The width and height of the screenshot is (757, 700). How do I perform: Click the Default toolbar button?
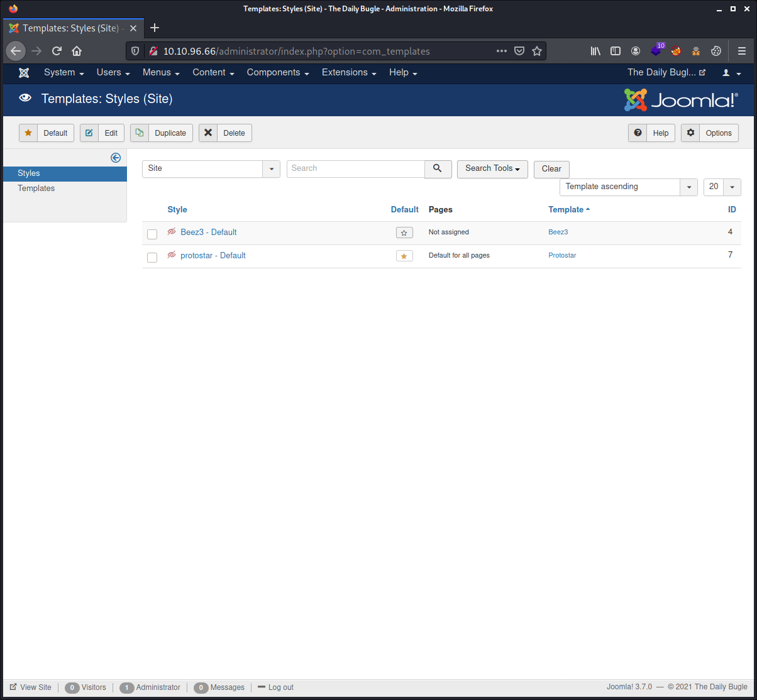point(47,133)
